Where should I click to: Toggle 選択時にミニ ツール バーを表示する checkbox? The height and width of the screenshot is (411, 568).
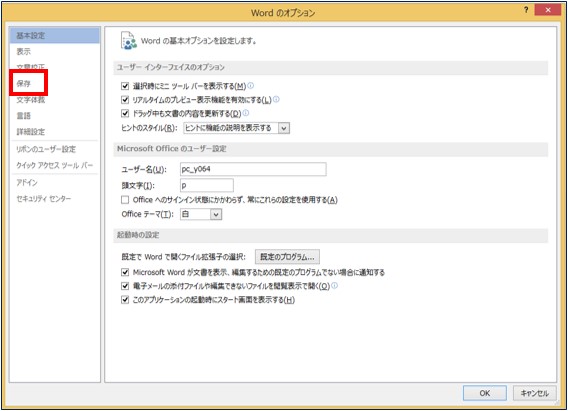125,86
